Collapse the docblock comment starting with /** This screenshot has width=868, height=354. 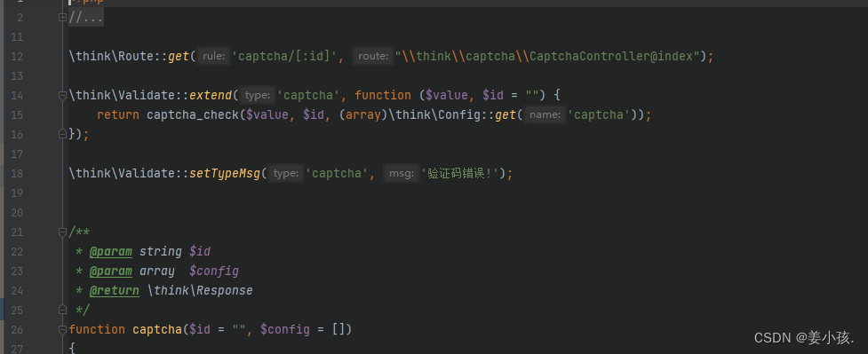tap(62, 232)
